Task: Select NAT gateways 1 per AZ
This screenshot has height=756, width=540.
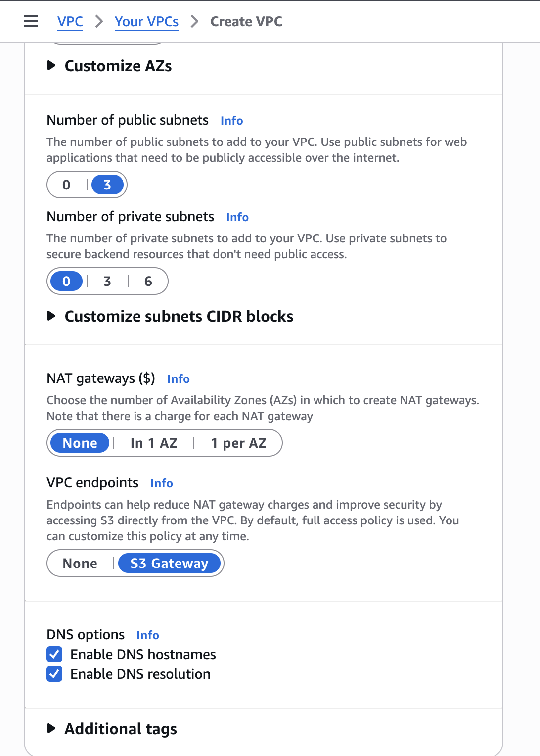Action: click(238, 443)
